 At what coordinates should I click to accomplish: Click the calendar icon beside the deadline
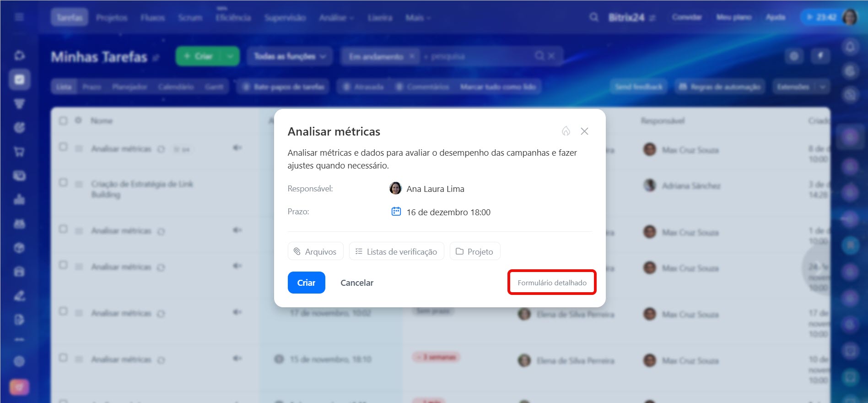coord(396,212)
